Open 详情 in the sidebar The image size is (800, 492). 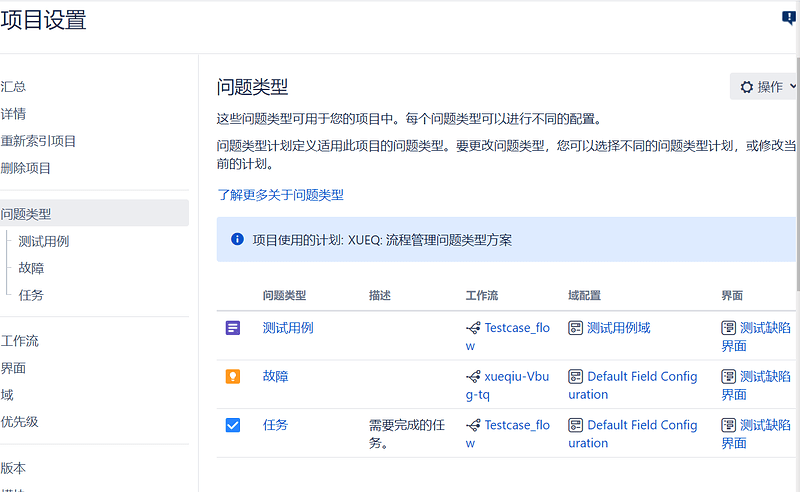point(13,113)
